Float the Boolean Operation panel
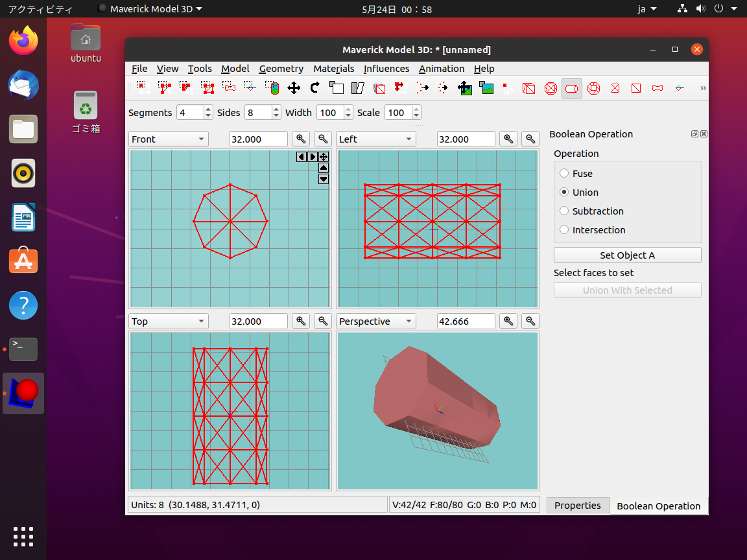Image resolution: width=747 pixels, height=560 pixels. click(x=694, y=134)
